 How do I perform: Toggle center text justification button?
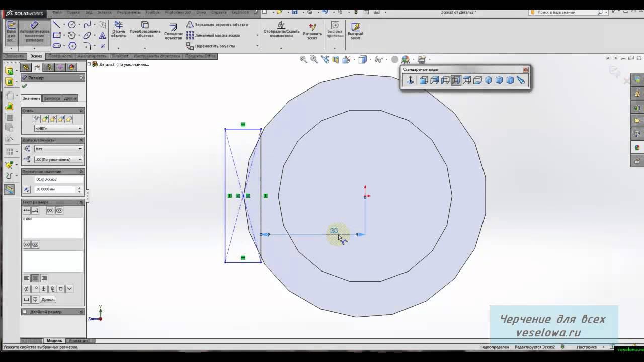[35, 278]
